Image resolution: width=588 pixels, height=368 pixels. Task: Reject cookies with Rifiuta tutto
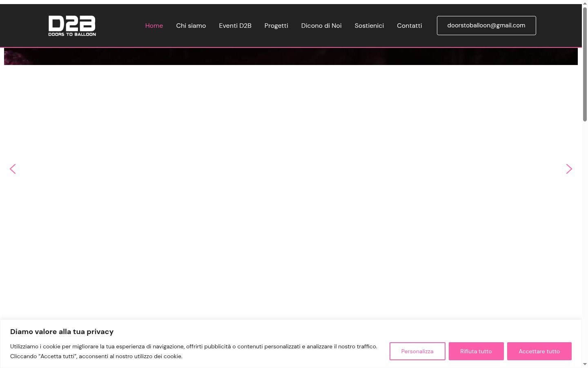click(476, 351)
